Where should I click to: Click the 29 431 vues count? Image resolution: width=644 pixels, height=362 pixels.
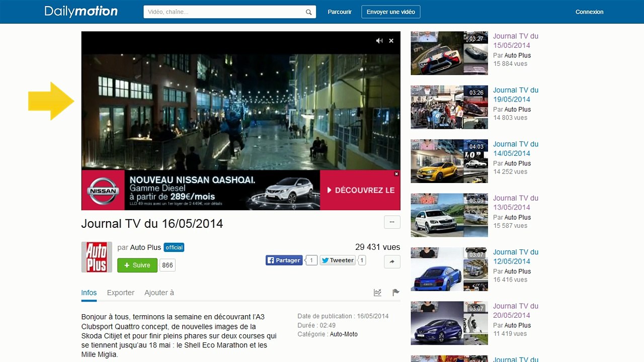378,247
